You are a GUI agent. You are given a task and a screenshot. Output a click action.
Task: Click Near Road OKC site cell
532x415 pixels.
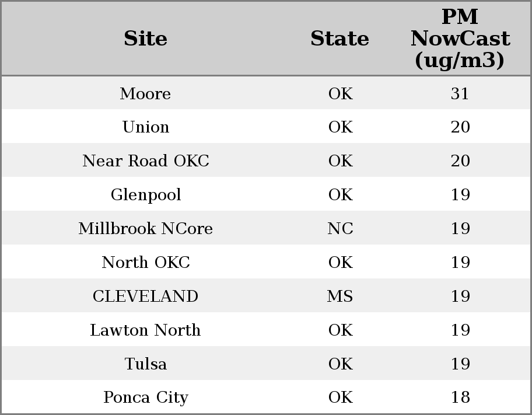[146, 161]
